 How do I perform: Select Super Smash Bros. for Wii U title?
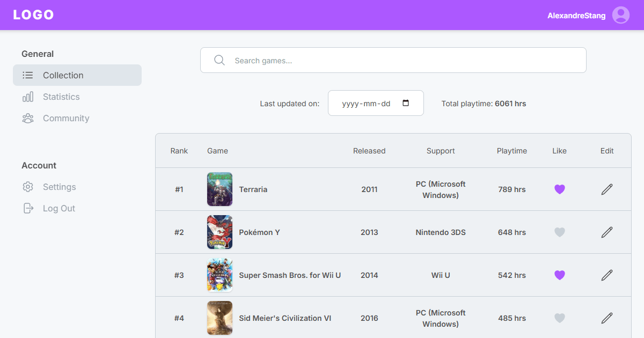290,275
